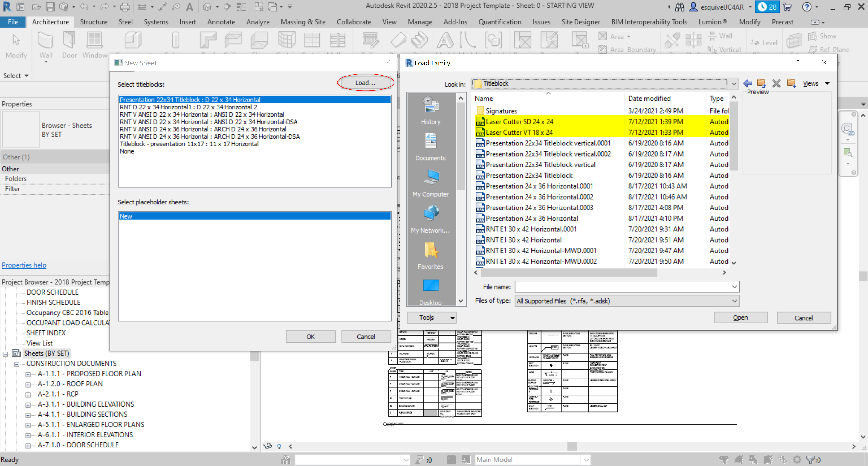
Task: Expand A-1.1.1 PROPOSED FLOOR PLAN sheet
Action: [28, 374]
